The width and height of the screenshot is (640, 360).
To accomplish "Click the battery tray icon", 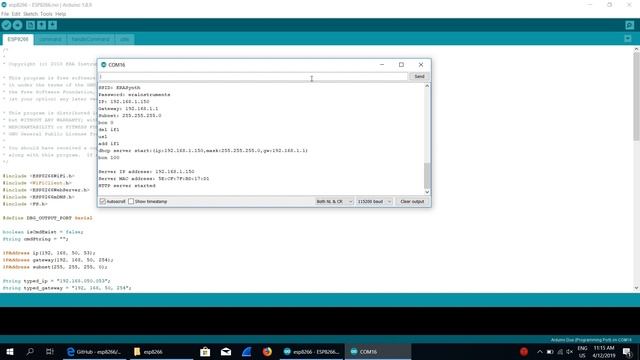I will coord(550,352).
